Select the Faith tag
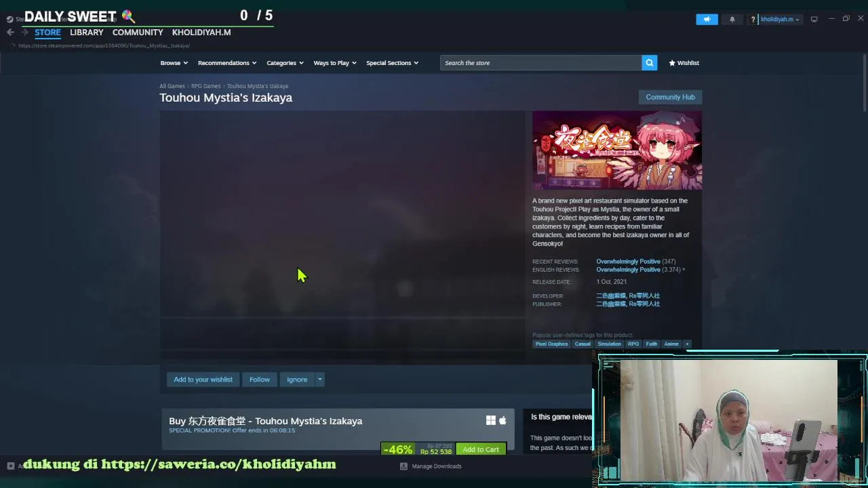 pos(652,344)
